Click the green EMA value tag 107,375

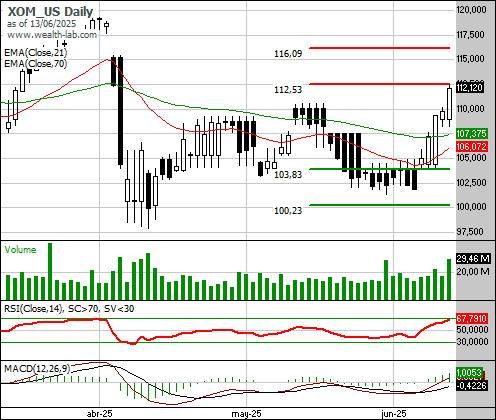coord(472,134)
